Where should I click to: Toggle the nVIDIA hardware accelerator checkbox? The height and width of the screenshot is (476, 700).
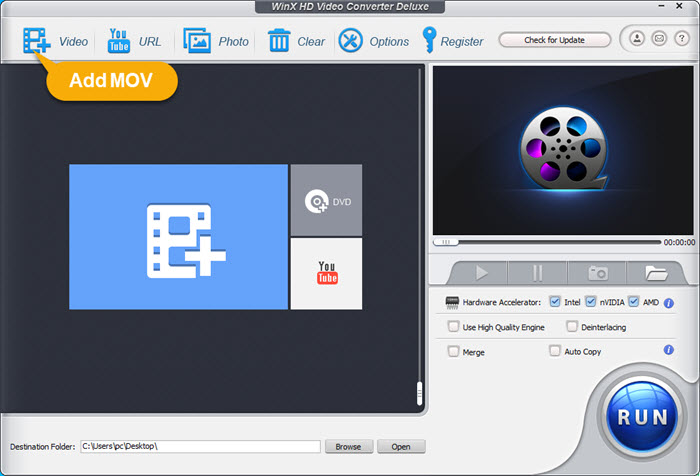point(591,302)
